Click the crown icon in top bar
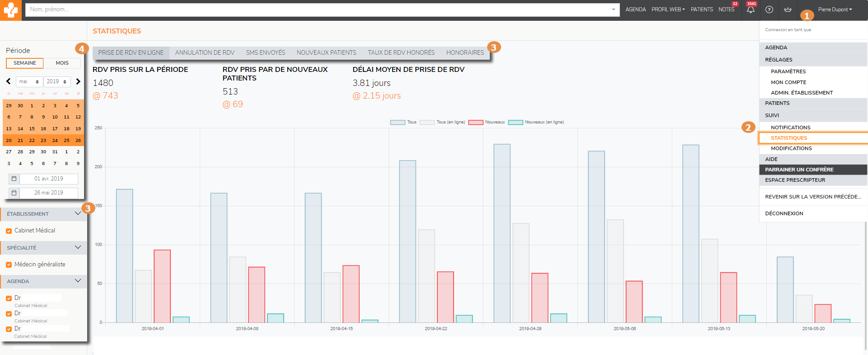The image size is (868, 355). (x=788, y=9)
